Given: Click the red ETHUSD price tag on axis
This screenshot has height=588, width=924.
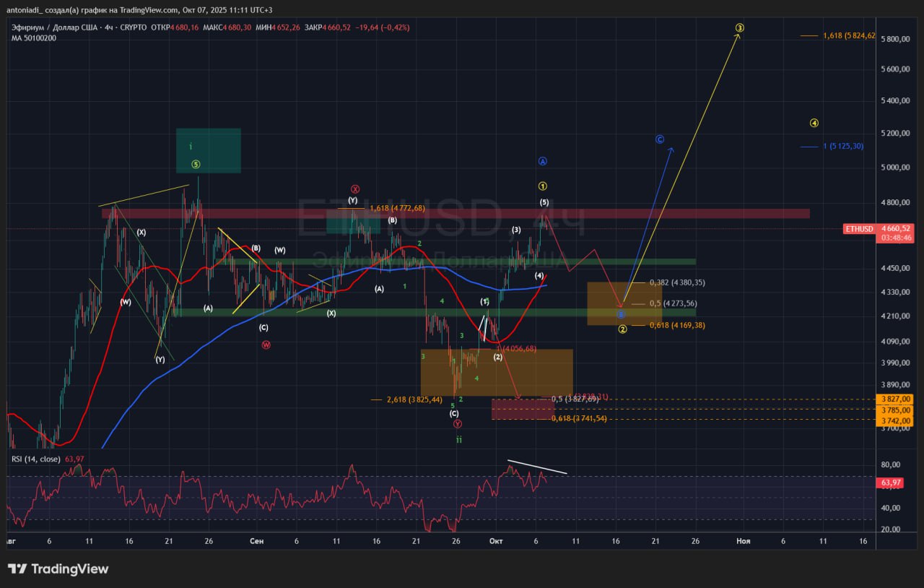Looking at the screenshot, I should coord(859,229).
